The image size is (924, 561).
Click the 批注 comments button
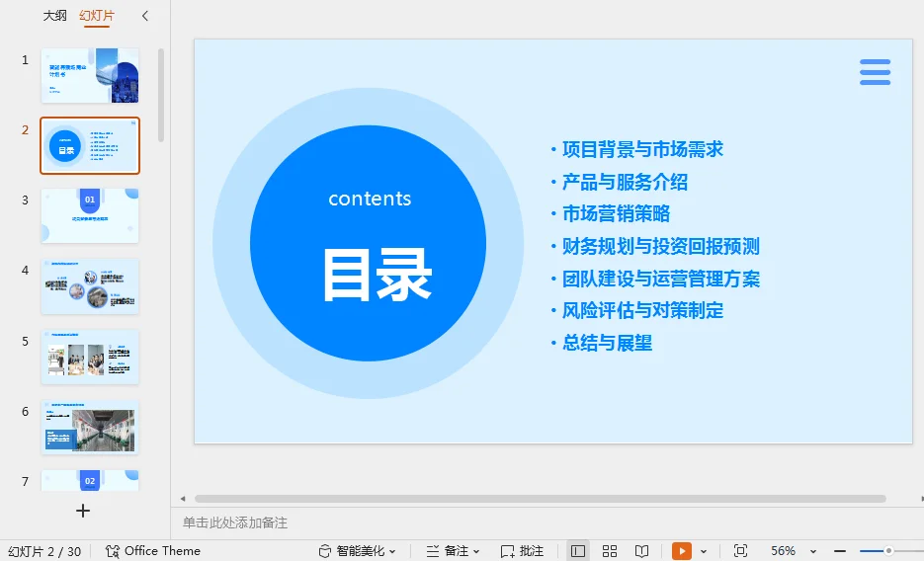(x=522, y=551)
